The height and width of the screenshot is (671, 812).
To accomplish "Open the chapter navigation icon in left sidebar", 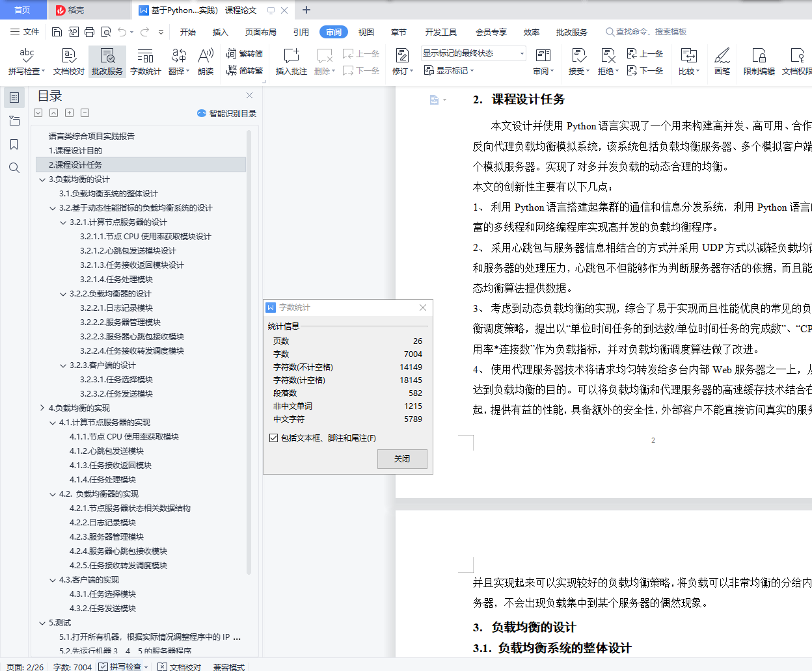I will pos(14,121).
